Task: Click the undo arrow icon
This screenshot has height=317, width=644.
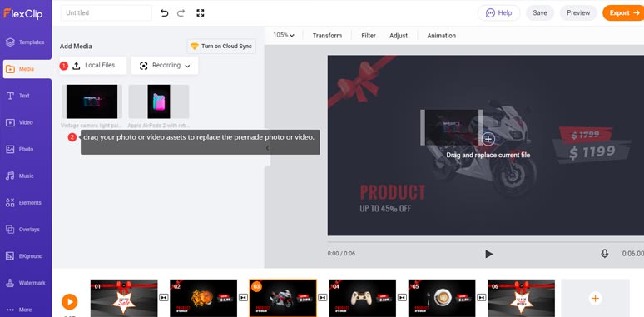Action: (x=164, y=13)
